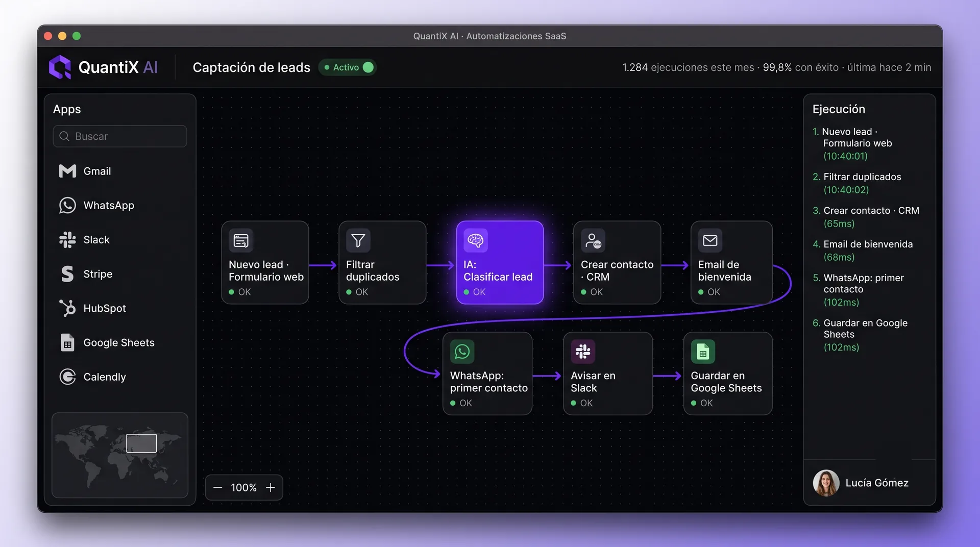Click the brain icon on IA Clasificar lead node
This screenshot has width=980, height=547.
point(476,240)
